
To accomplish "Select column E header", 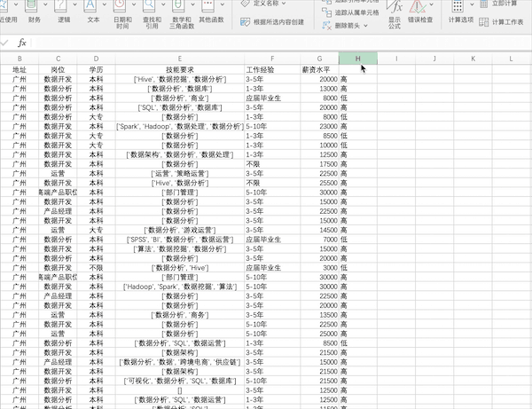I will coord(180,59).
